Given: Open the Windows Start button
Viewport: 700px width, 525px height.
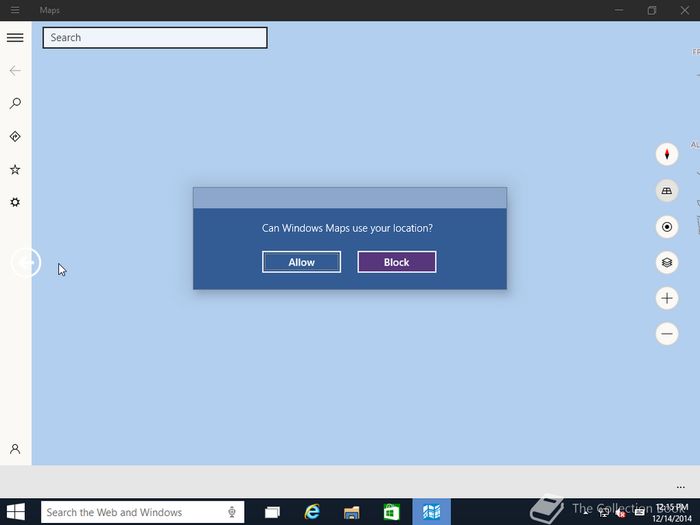Looking at the screenshot, I should 16,512.
